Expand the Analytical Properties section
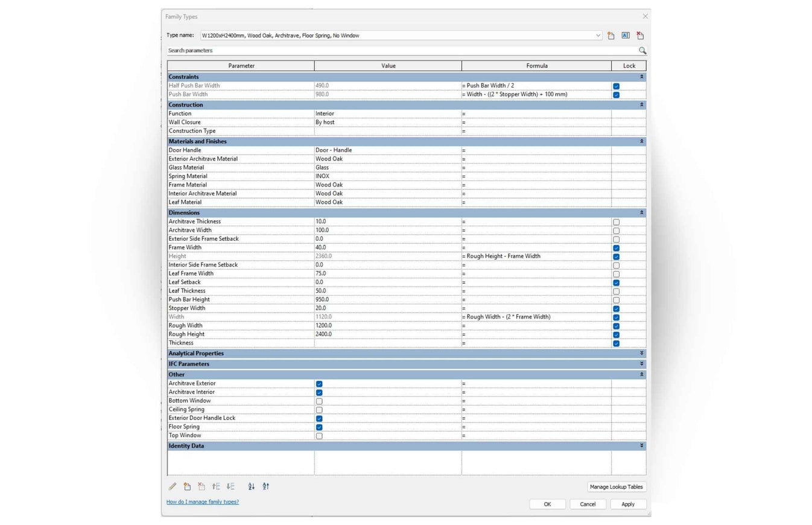This screenshot has height=525, width=812. click(x=641, y=353)
